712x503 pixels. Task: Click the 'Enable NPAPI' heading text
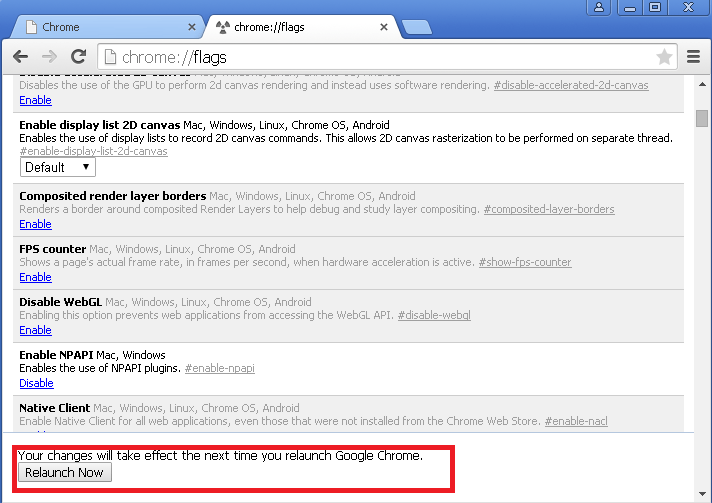[56, 355]
